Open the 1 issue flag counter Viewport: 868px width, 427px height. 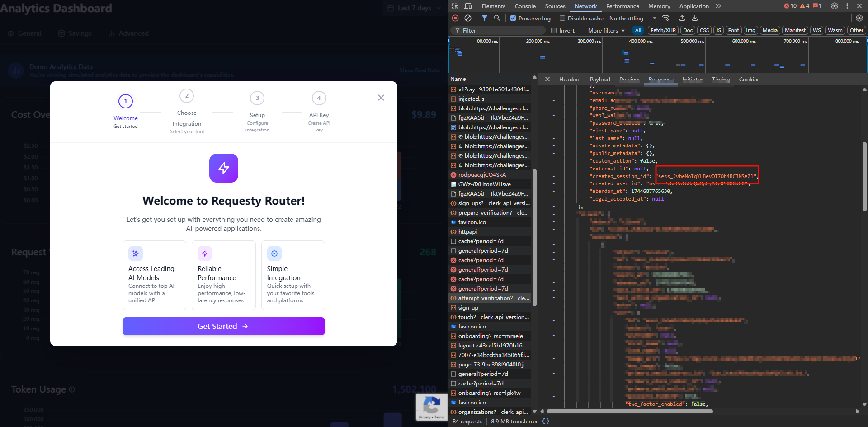coord(817,6)
